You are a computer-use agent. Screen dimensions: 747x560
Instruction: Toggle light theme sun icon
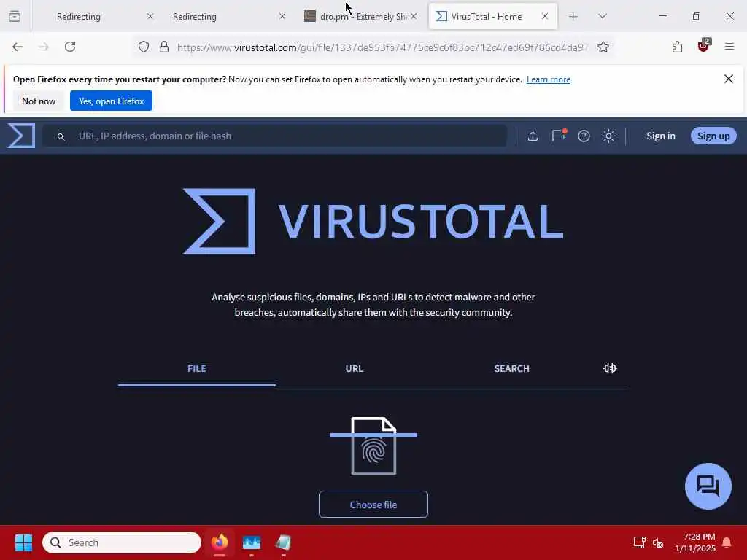point(608,136)
